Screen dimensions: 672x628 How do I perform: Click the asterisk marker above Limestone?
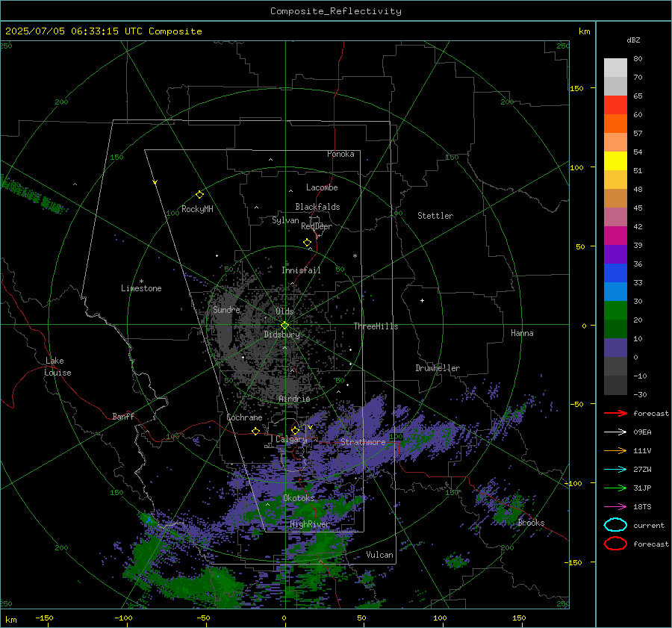(x=141, y=282)
